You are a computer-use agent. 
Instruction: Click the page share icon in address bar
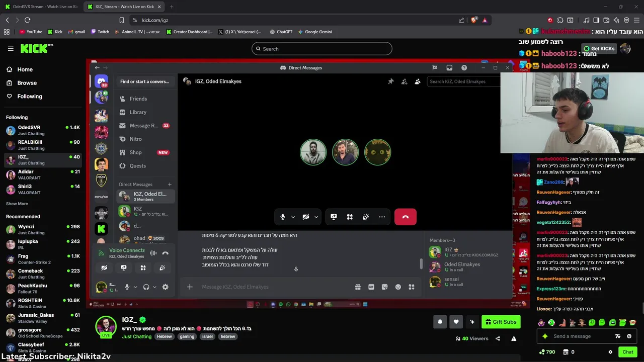461,20
